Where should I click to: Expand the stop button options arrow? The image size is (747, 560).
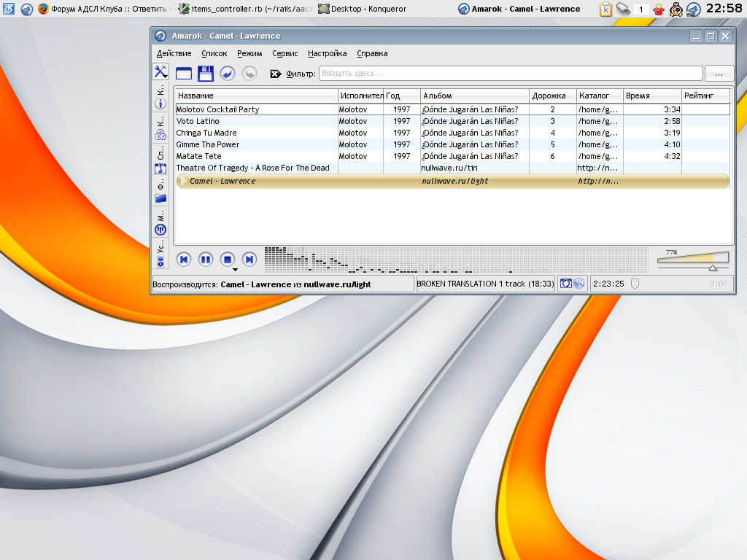235,270
